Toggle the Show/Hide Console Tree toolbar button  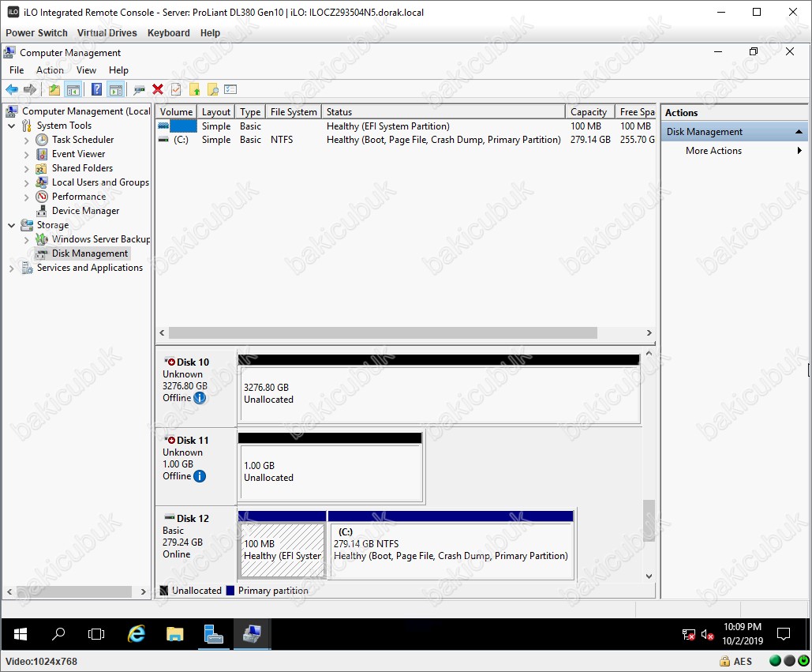click(73, 90)
